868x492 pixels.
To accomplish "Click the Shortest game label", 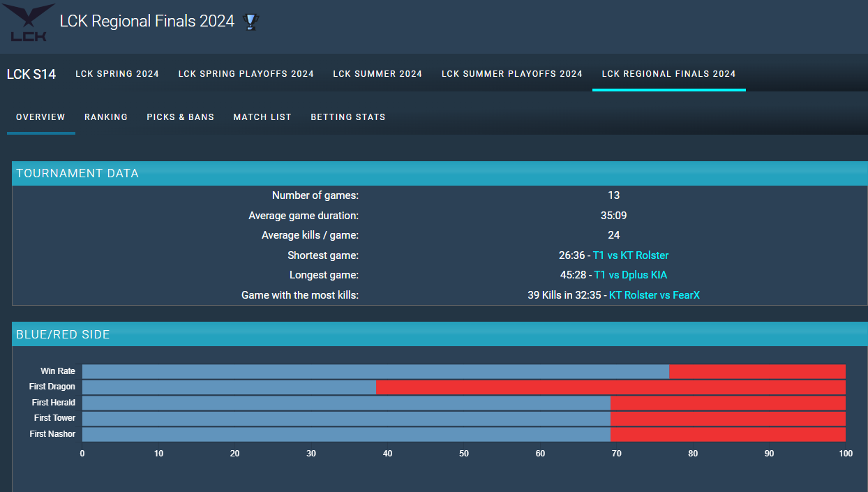I will [x=323, y=255].
